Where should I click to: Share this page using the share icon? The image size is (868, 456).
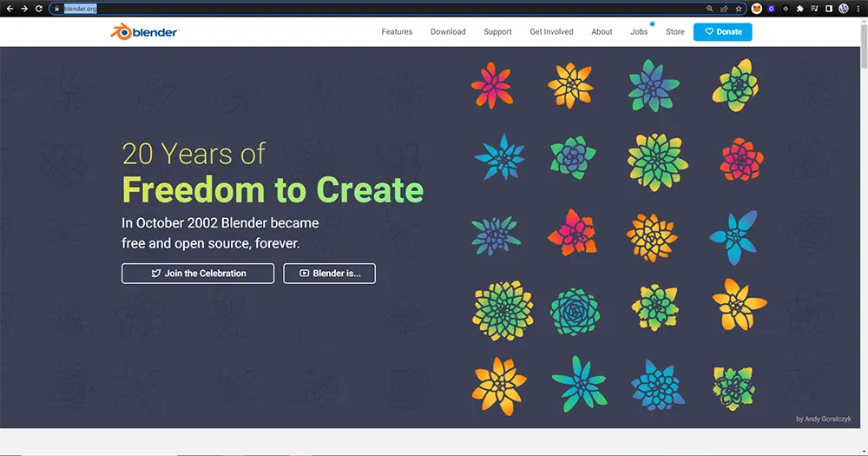[x=724, y=9]
